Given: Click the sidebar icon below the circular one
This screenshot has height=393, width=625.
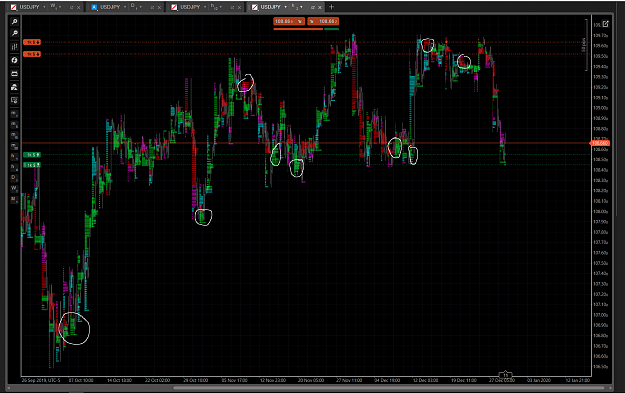Looking at the screenshot, I should pos(14,74).
